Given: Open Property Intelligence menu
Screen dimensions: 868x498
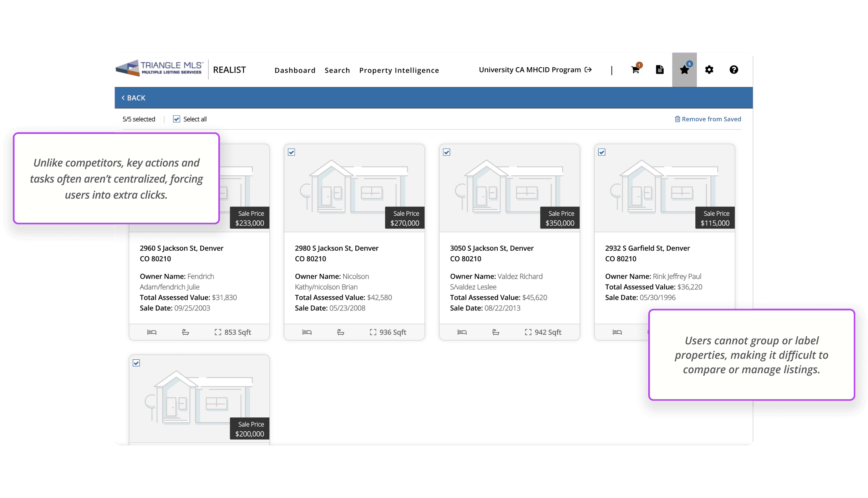Looking at the screenshot, I should (399, 70).
